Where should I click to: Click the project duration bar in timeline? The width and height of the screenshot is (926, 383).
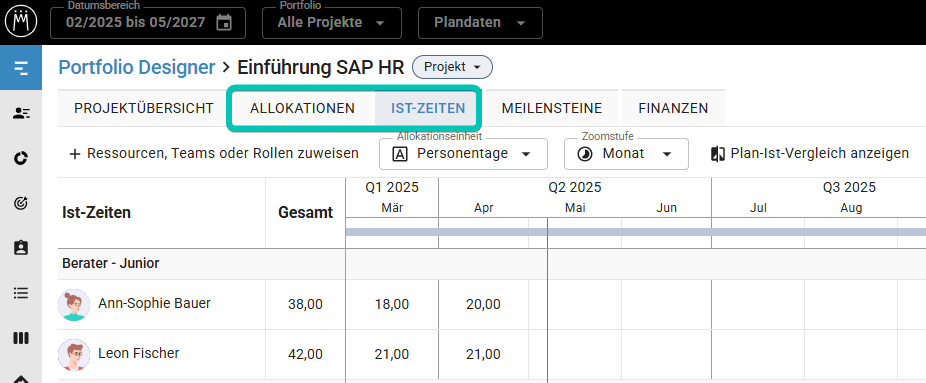tap(635, 232)
